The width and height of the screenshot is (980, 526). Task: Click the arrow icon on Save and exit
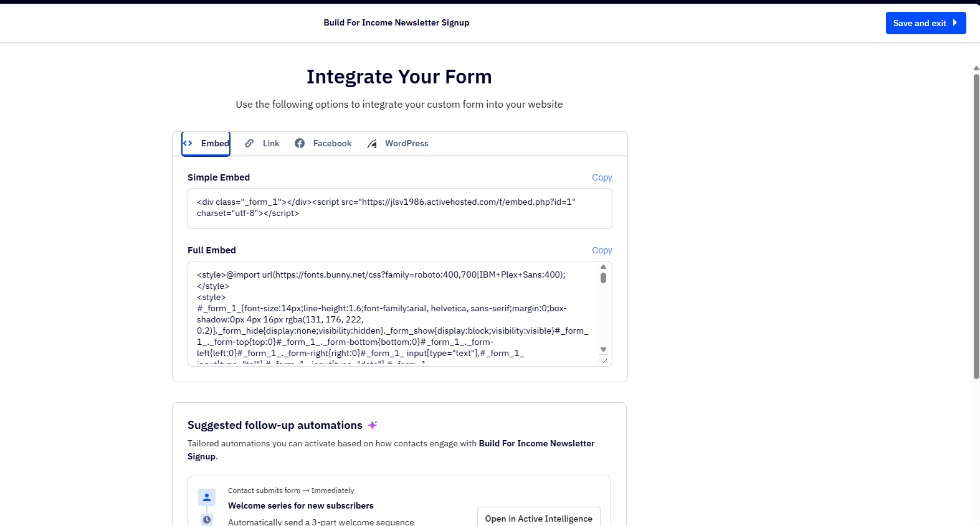tap(955, 23)
